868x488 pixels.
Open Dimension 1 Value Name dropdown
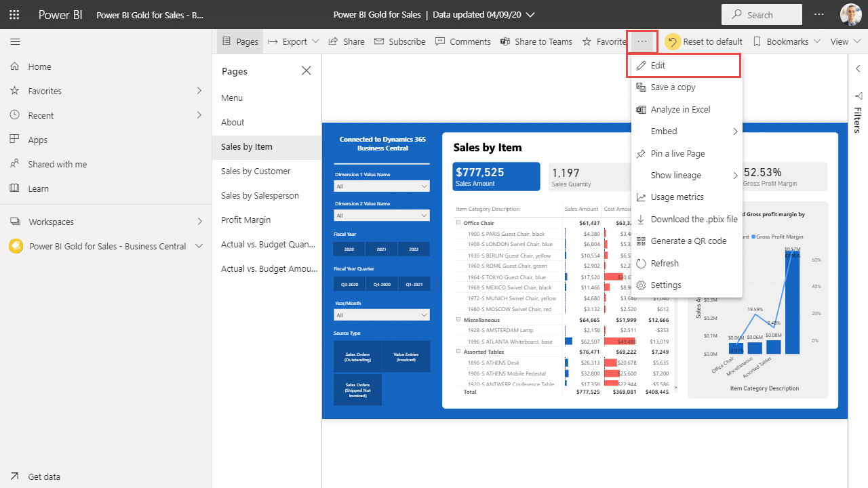pyautogui.click(x=382, y=186)
